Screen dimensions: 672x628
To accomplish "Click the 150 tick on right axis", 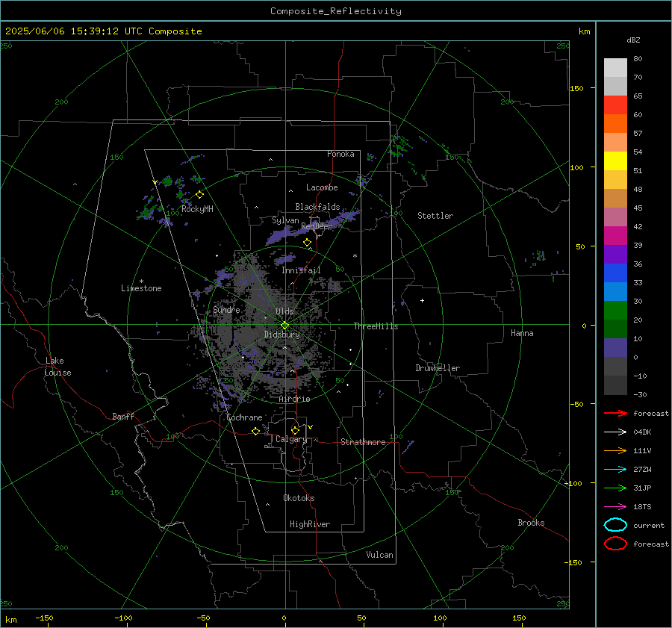I will [576, 88].
